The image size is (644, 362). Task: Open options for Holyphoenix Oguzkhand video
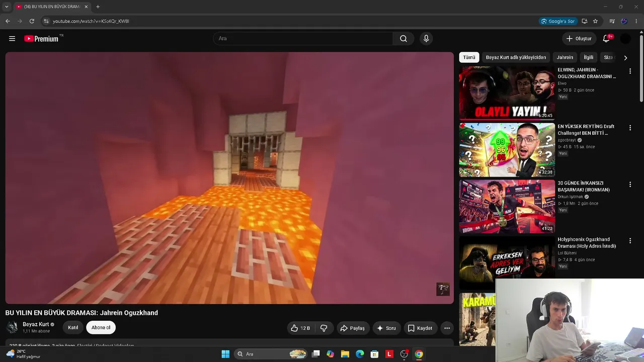(x=630, y=241)
